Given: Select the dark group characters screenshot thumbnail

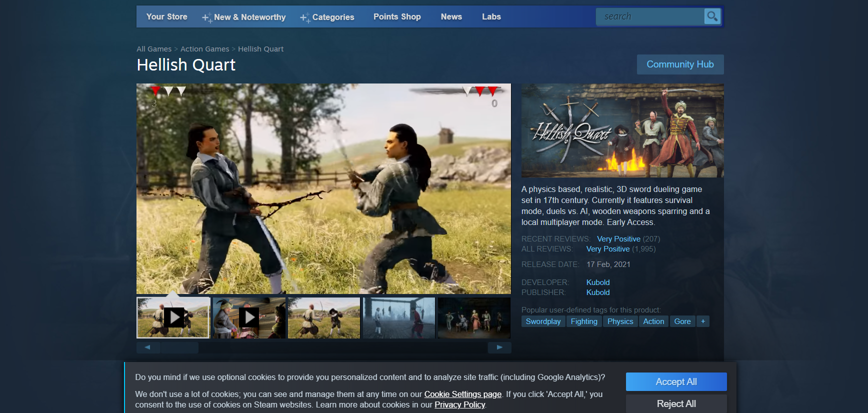Looking at the screenshot, I should click(x=474, y=317).
